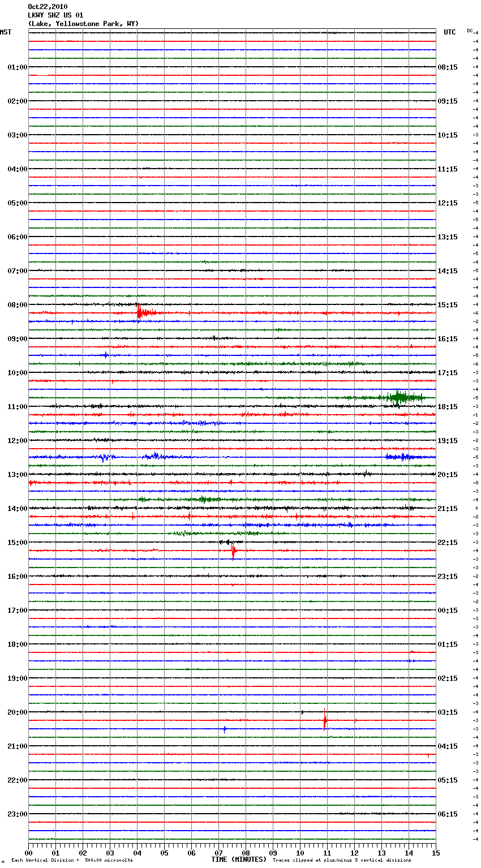The width and height of the screenshot is (481, 868).
Task: Select the 10:00 MST time label
Action: click(x=17, y=373)
